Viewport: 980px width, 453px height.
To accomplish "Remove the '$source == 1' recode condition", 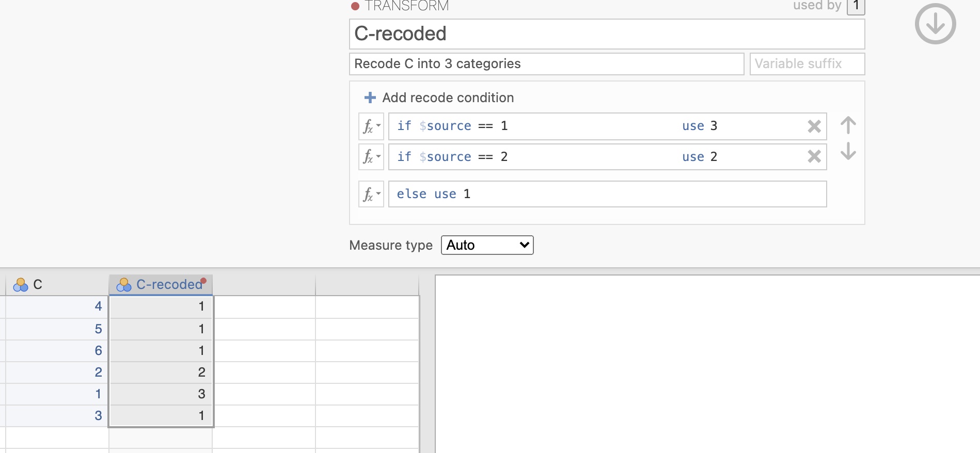I will (814, 126).
